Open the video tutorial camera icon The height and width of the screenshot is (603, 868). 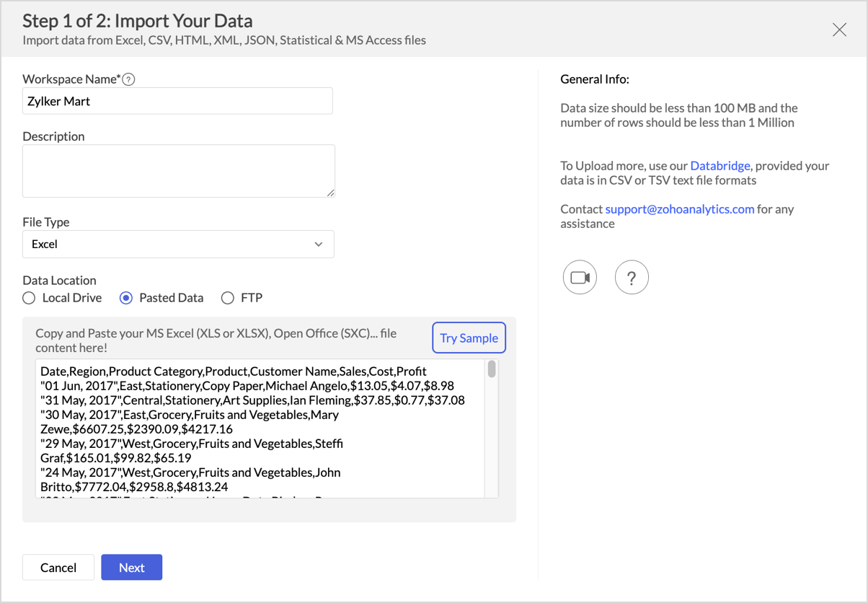pos(580,278)
